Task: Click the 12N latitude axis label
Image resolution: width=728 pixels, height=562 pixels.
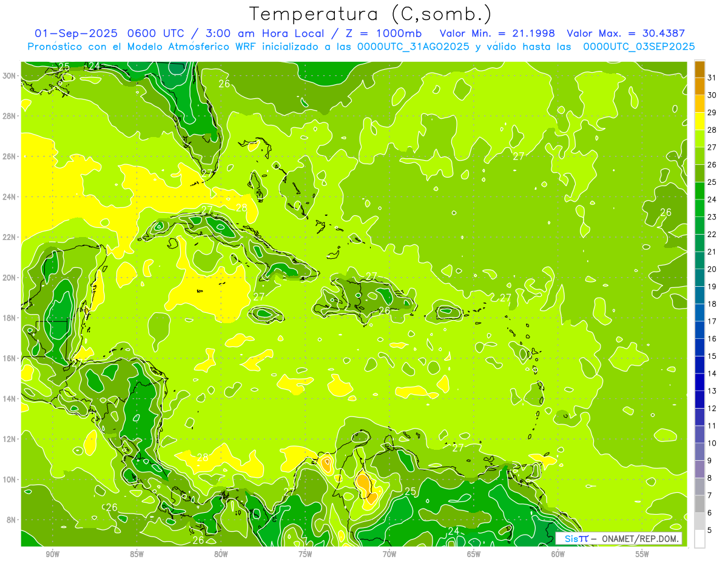Action: 10,439
